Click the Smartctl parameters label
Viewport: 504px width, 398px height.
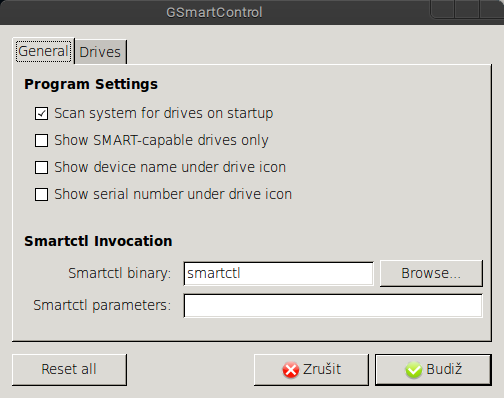[102, 305]
